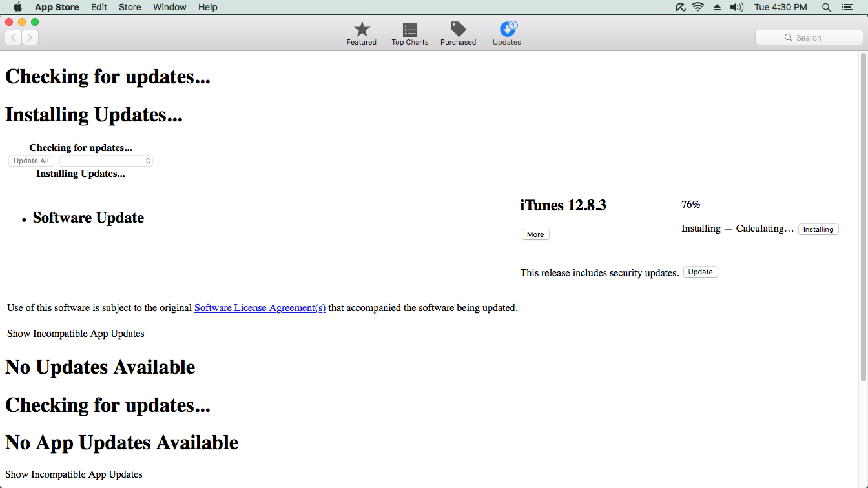Screen dimensions: 868x488
Task: Click More under iTunes 12.8.3
Action: pyautogui.click(x=535, y=234)
